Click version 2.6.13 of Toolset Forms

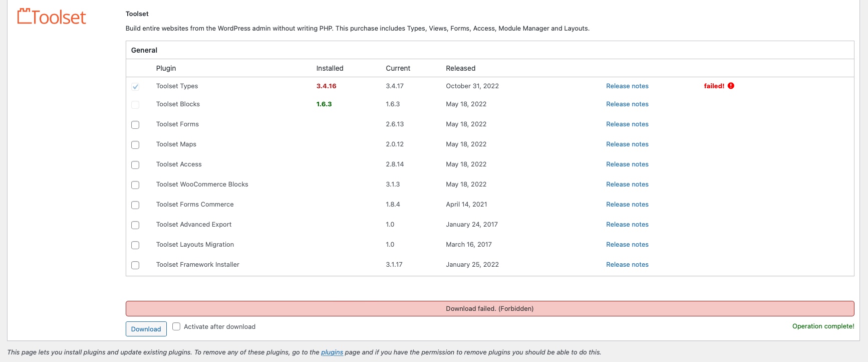pyautogui.click(x=395, y=124)
